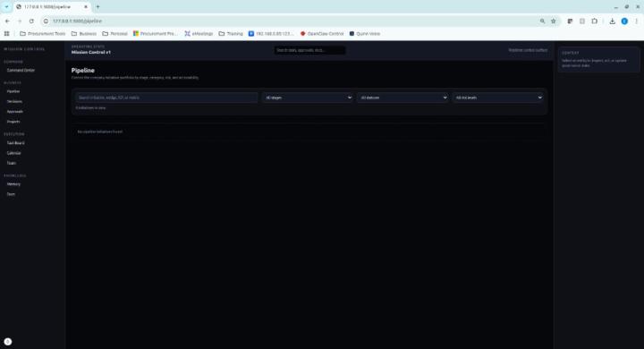Open Command Center in the sidebar
Image resolution: width=644 pixels, height=349 pixels.
(21, 71)
